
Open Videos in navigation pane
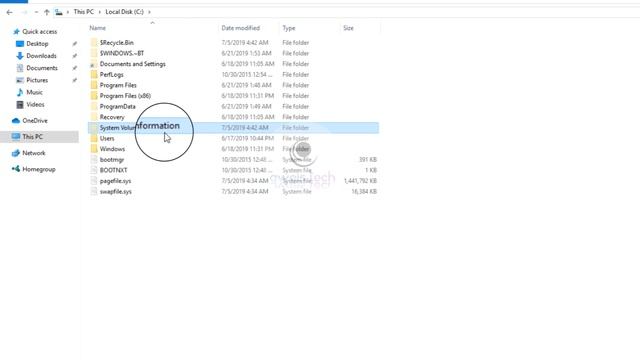click(x=35, y=105)
